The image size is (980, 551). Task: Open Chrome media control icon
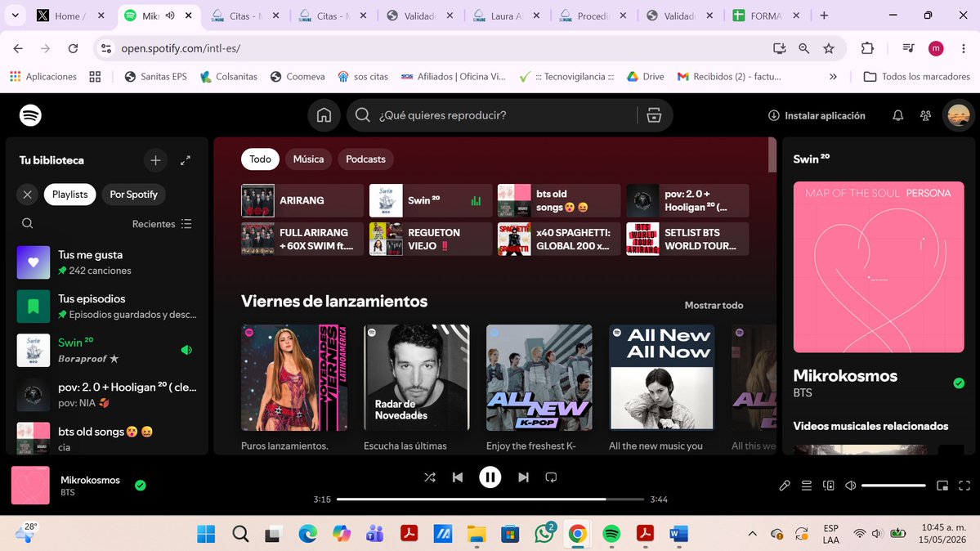click(909, 48)
